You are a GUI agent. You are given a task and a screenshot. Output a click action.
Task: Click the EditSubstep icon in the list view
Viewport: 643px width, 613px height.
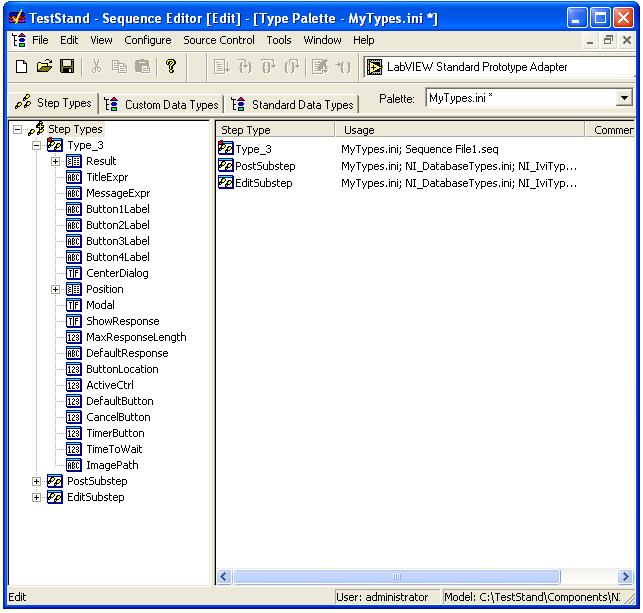(226, 182)
